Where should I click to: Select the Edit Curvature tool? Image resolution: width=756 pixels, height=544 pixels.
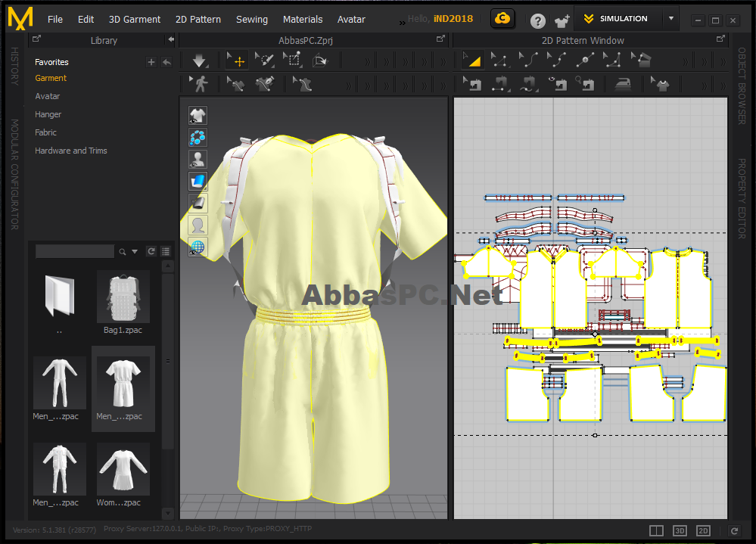point(527,61)
